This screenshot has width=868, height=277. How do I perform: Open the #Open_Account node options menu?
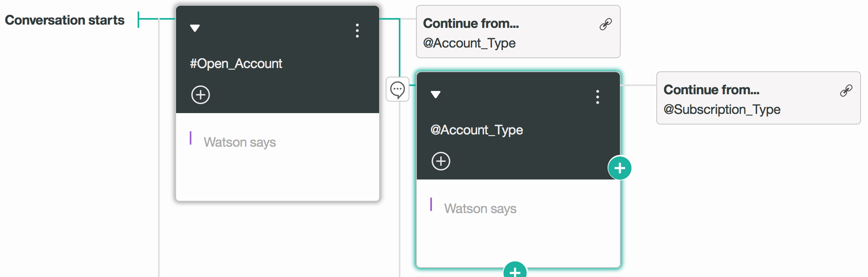(357, 31)
